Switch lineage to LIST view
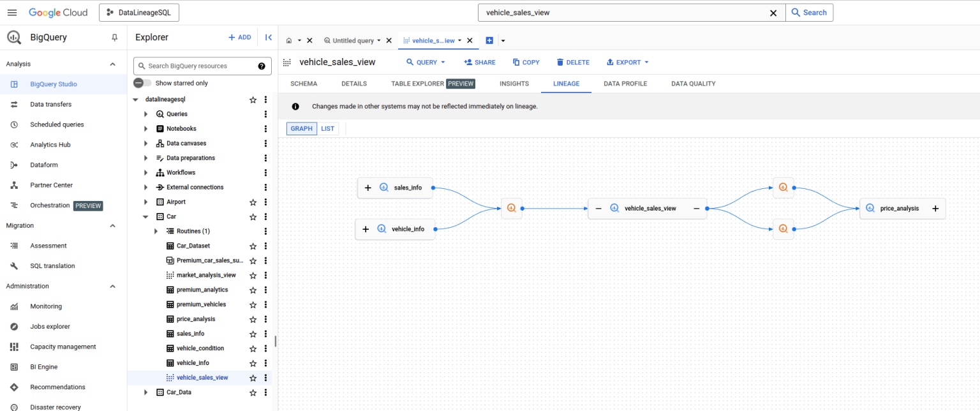This screenshot has width=980, height=411. tap(327, 128)
